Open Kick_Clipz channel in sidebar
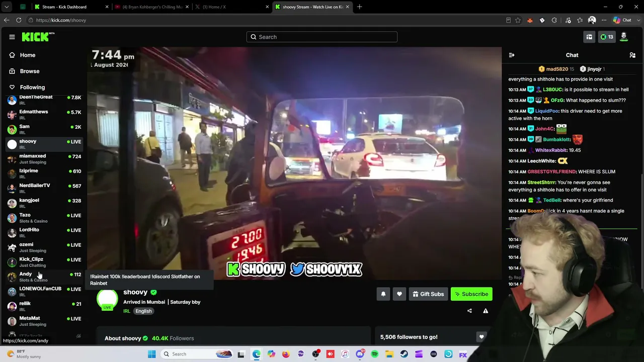 44,262
